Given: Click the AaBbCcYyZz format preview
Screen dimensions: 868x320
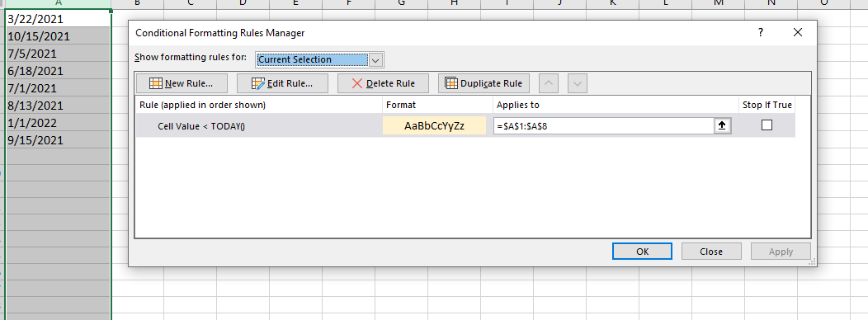Looking at the screenshot, I should [434, 125].
